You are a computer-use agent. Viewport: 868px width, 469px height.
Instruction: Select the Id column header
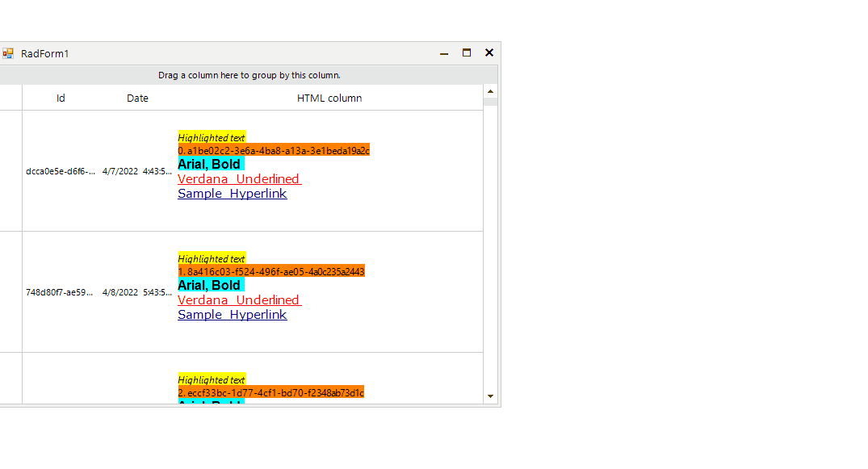[61, 98]
